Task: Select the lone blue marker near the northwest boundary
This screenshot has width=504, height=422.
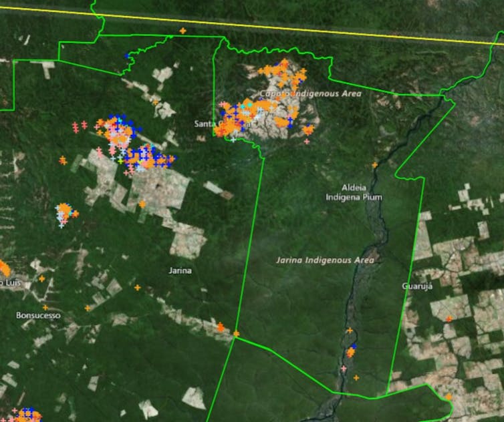Action: [128, 56]
